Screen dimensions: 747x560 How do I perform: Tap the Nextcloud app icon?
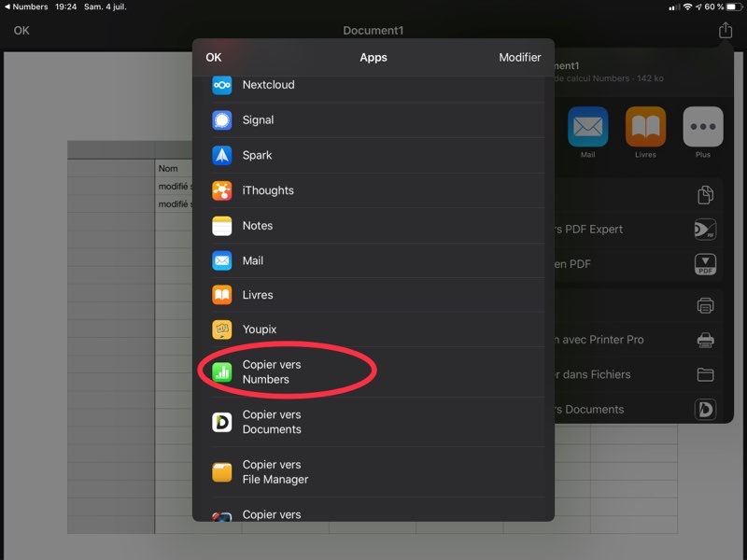(221, 85)
